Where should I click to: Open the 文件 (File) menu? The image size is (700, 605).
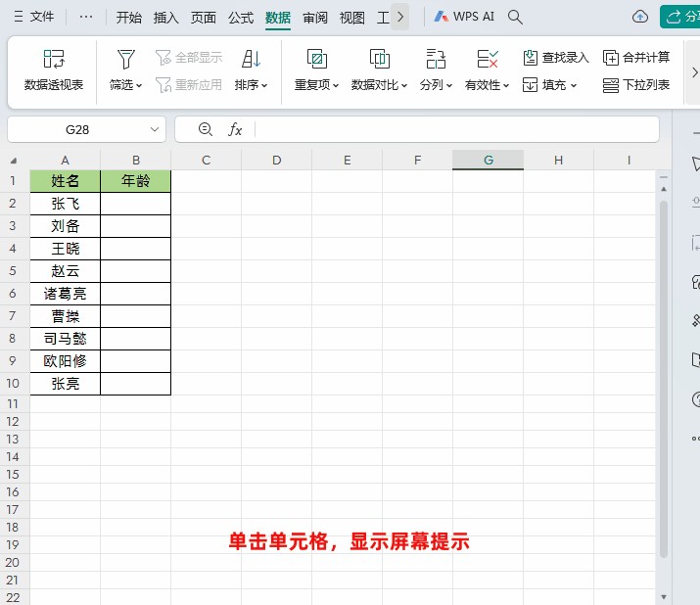pyautogui.click(x=34, y=18)
